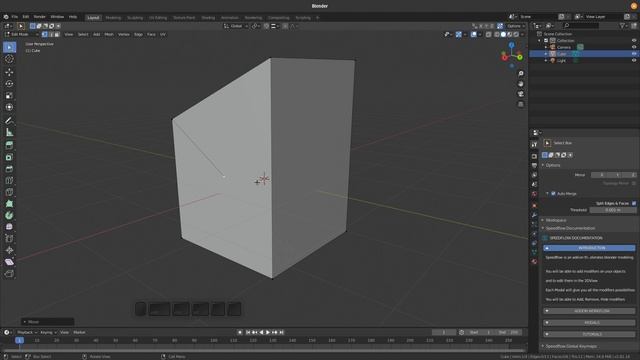Toggle X-ray display in viewport header
Viewport: 640px width, 360px height.
[x=489, y=35]
